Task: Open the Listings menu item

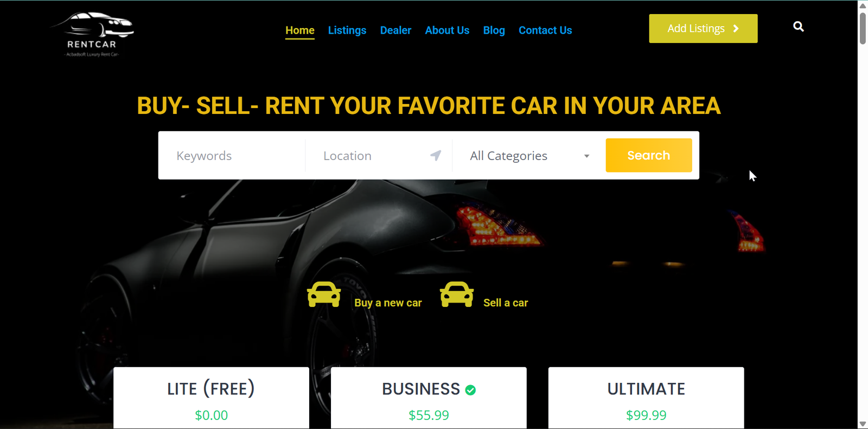Action: tap(347, 30)
